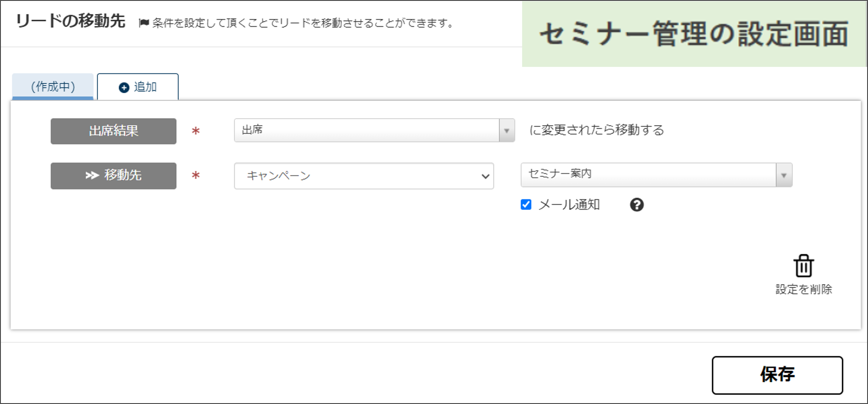868x404 pixels.
Task: Click the flag icon beside the description
Action: [x=144, y=23]
